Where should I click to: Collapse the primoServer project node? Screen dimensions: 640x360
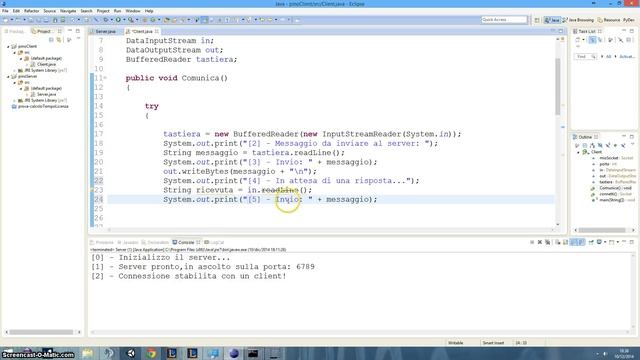(8, 76)
